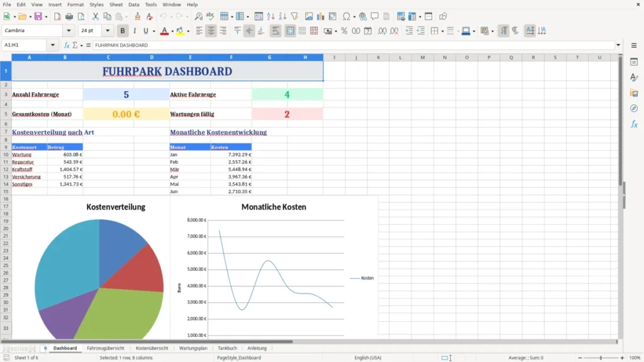Open the Select Function sigma dropdown
The image size is (644, 362).
coord(81,45)
